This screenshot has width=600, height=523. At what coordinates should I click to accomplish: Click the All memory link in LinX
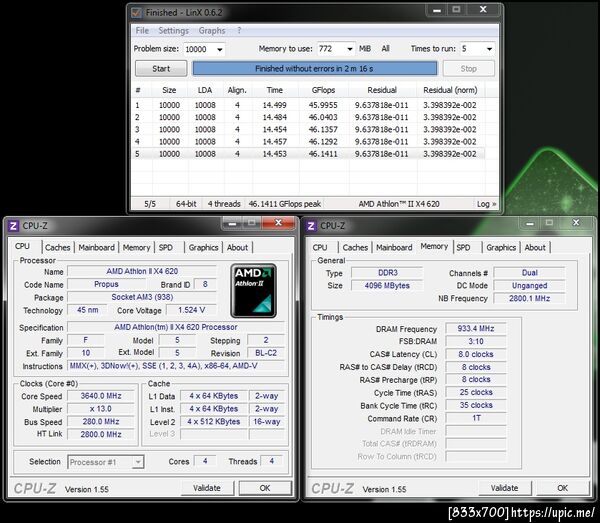coord(385,49)
